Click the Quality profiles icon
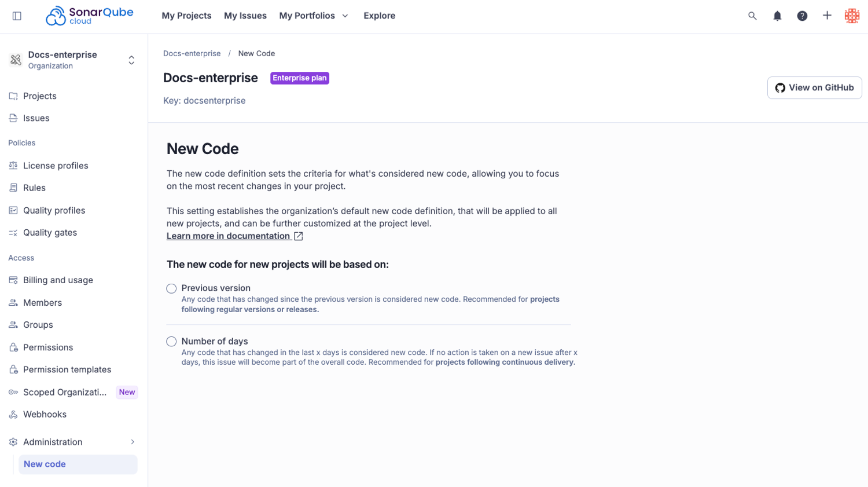Image resolution: width=868 pixels, height=487 pixels. click(x=13, y=210)
